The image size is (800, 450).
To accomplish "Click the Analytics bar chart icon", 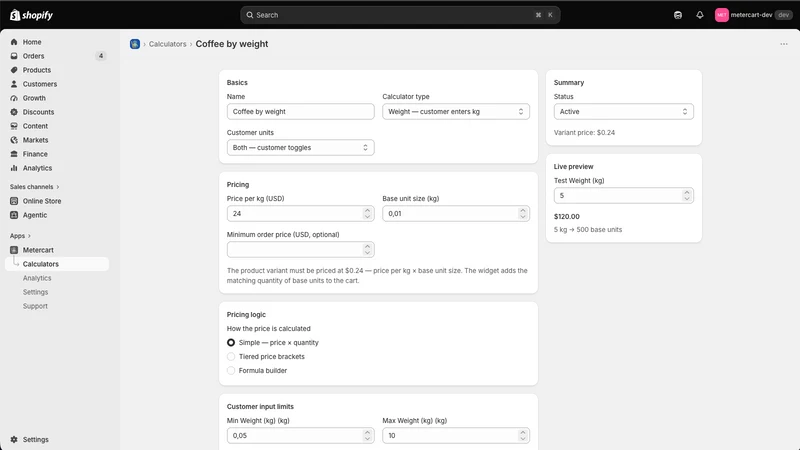I will (14, 168).
